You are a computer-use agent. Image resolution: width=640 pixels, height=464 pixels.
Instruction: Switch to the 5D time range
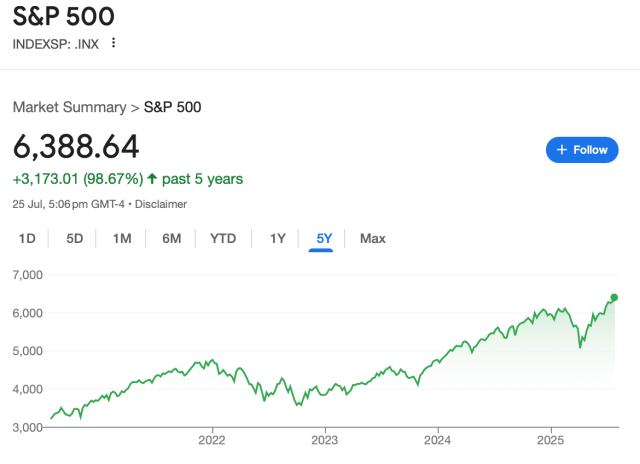(75, 238)
